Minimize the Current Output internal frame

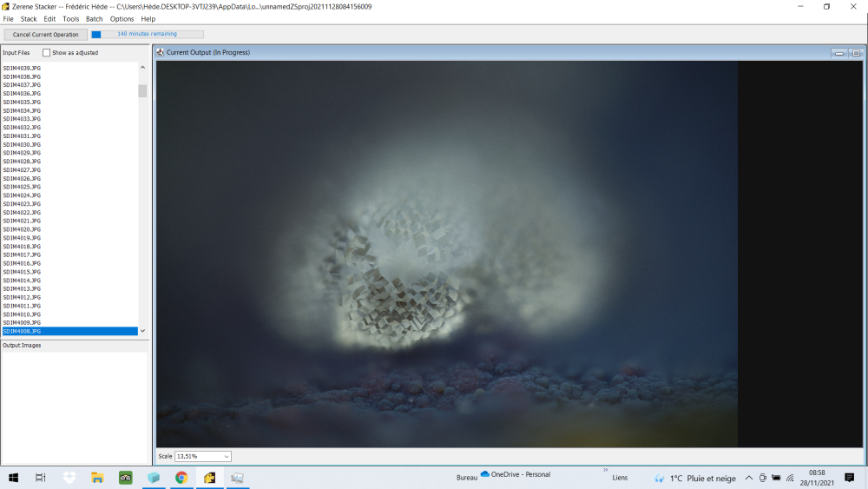tap(839, 53)
